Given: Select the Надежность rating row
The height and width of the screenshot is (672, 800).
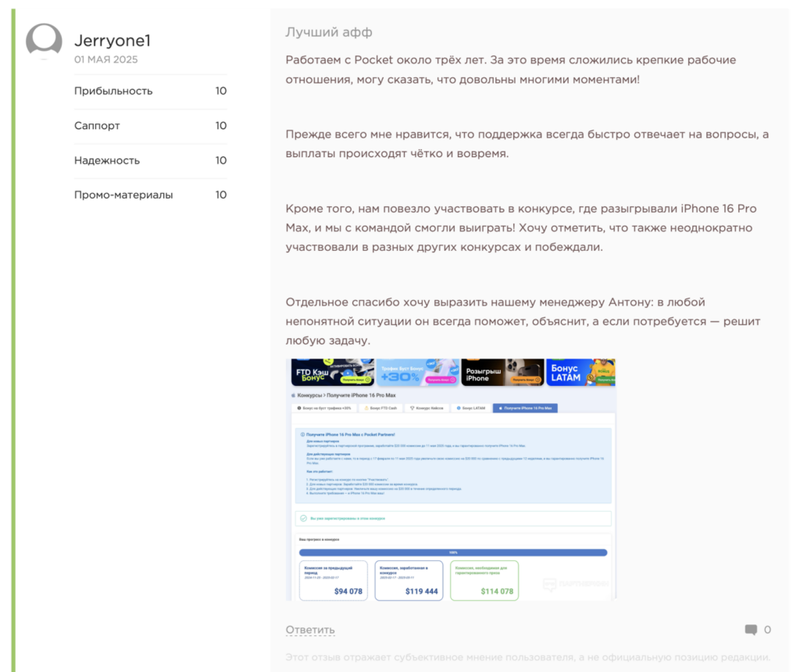Looking at the screenshot, I should (x=151, y=160).
